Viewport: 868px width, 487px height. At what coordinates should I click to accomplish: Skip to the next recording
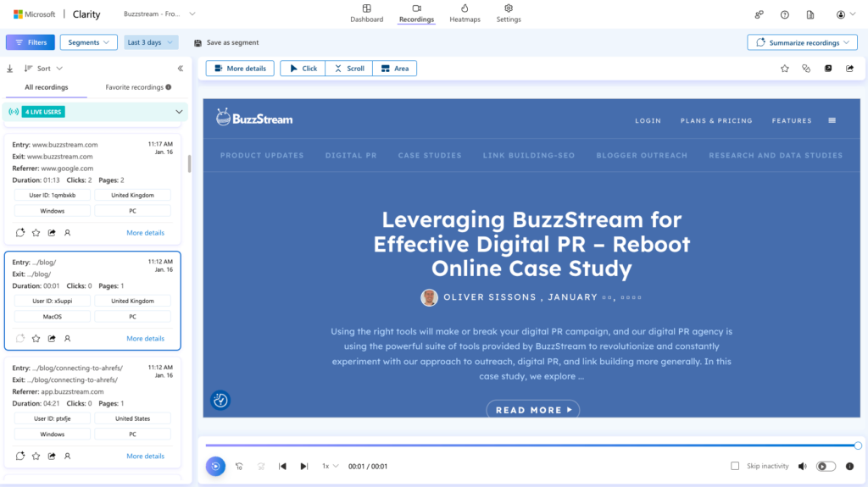[303, 466]
